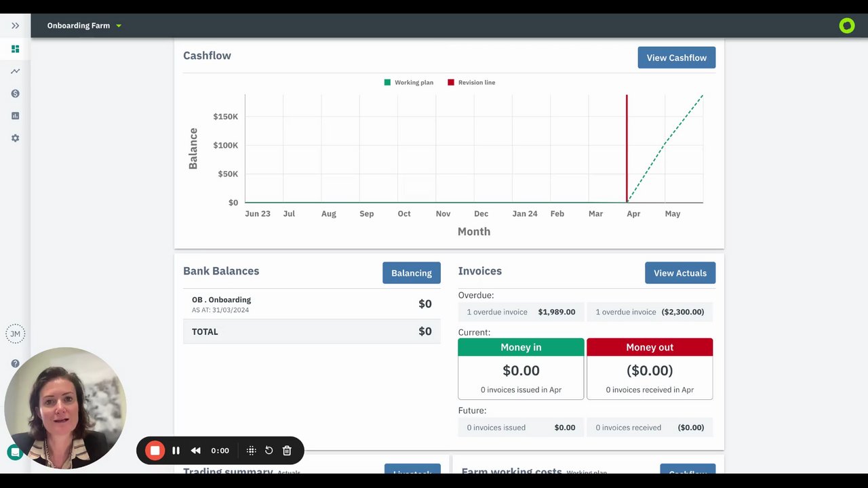Click the 'Jun 23' axis label
This screenshot has width=868, height=488.
pos(258,213)
